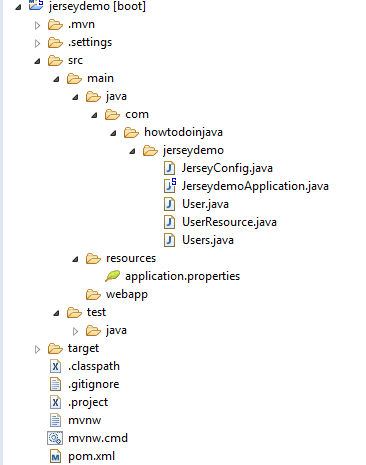Click the com package folder icon
366x465 pixels.
[112, 115]
